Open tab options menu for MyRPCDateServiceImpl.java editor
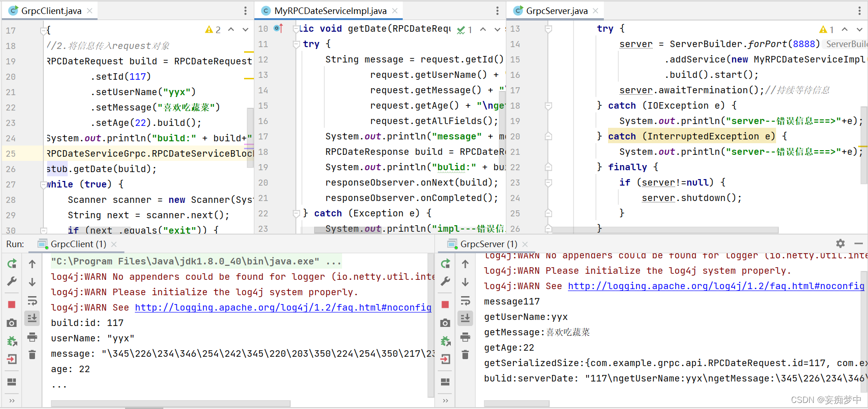This screenshot has width=868, height=409. tap(497, 11)
